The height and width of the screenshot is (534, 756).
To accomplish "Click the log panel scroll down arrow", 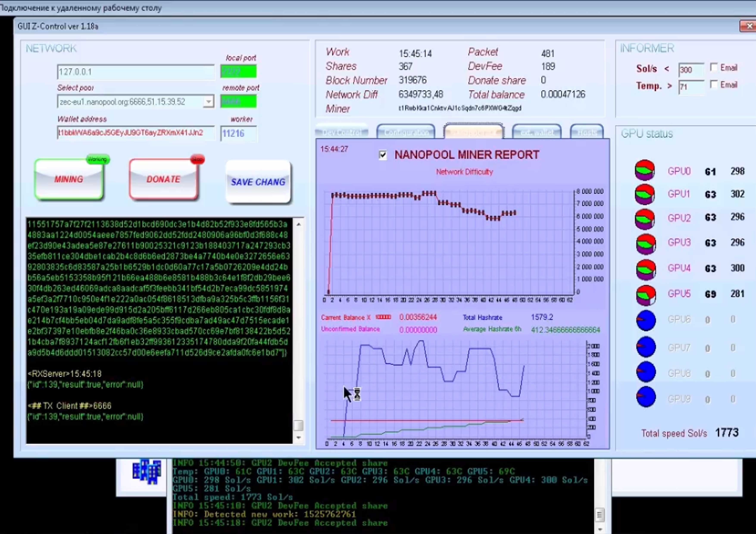I will tap(298, 438).
